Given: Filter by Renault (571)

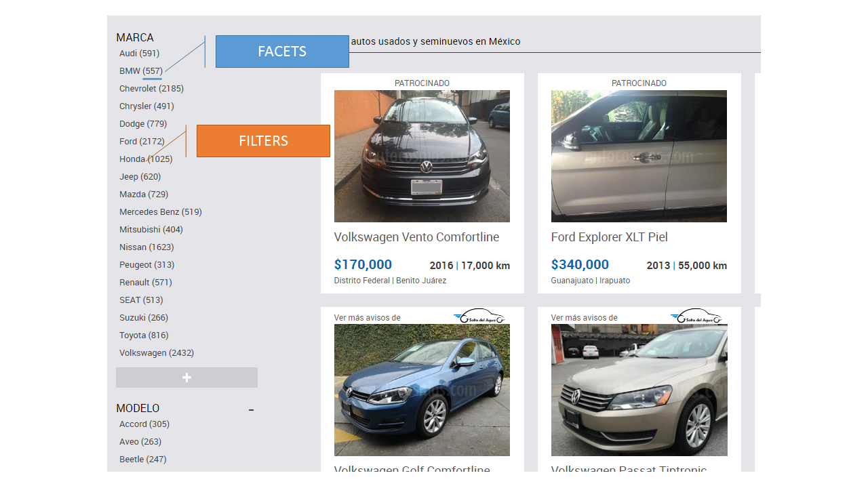Looking at the screenshot, I should 146,283.
